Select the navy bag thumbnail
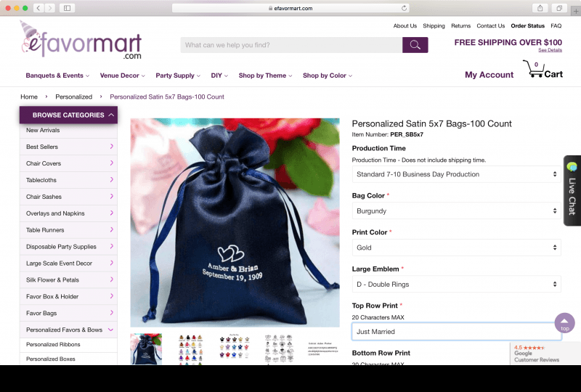Screen dimensions: 581x392 pyautogui.click(x=146, y=349)
